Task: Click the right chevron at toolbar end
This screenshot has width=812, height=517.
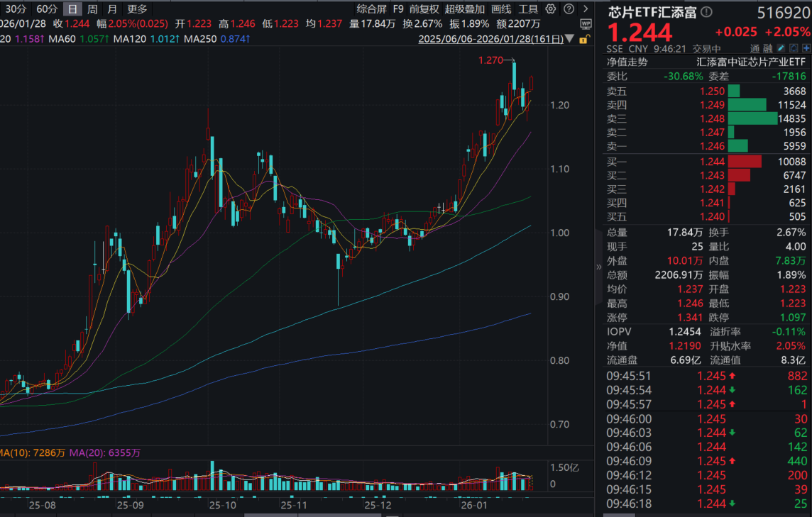Action: click(x=584, y=9)
